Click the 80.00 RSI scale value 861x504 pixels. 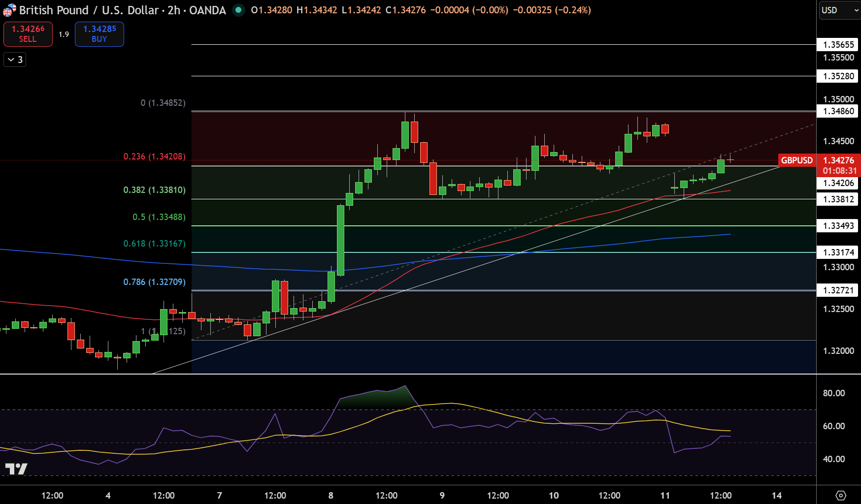(x=834, y=393)
